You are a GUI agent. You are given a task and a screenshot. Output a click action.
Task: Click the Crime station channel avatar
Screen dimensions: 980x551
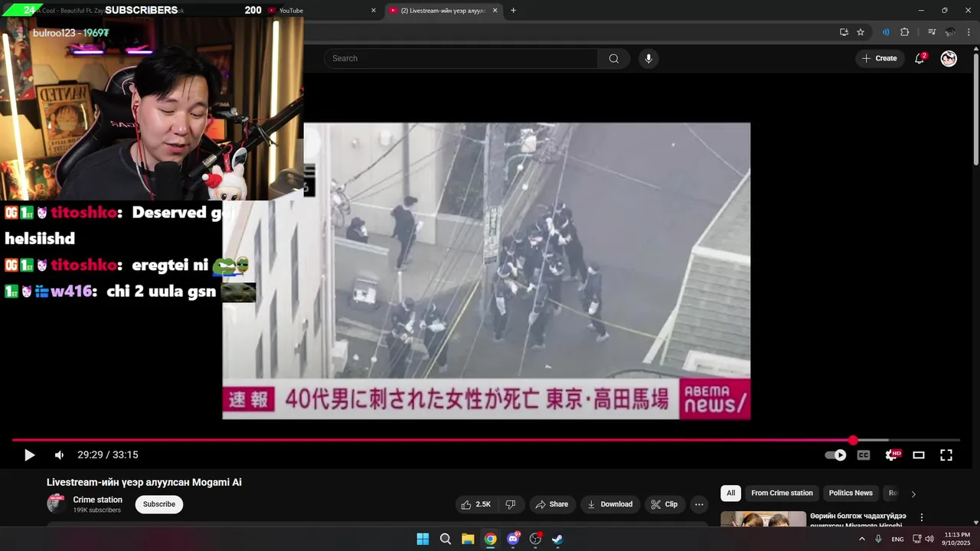(56, 504)
